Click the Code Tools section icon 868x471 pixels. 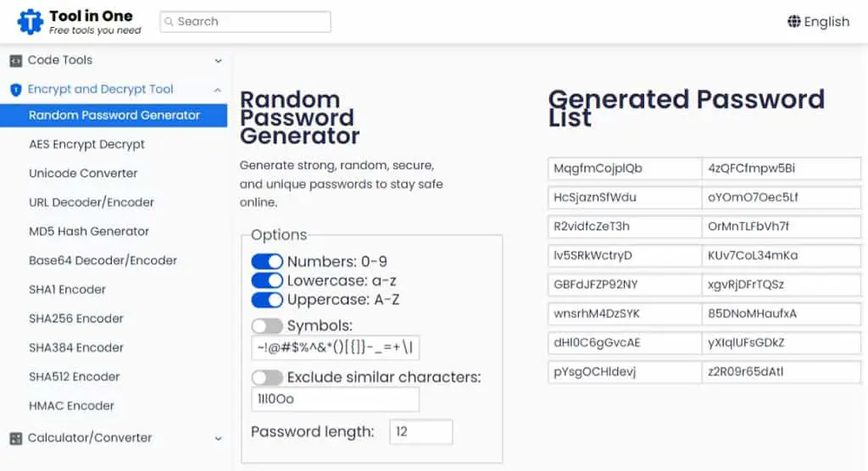coord(16,60)
